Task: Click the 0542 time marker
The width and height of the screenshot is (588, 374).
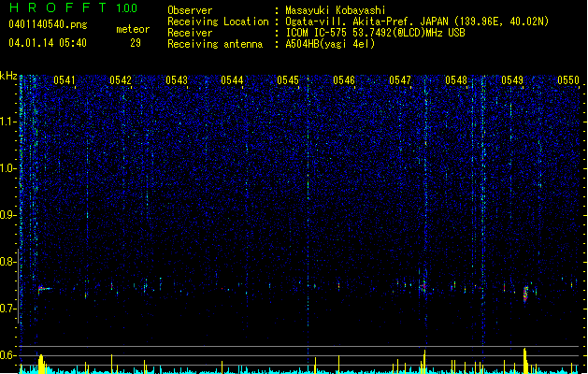Action: coord(121,80)
